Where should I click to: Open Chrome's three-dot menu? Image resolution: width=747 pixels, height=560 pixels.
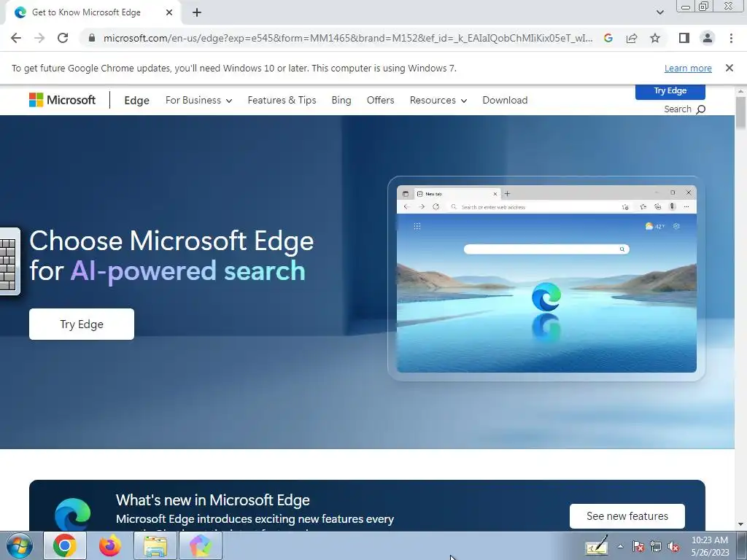[731, 38]
